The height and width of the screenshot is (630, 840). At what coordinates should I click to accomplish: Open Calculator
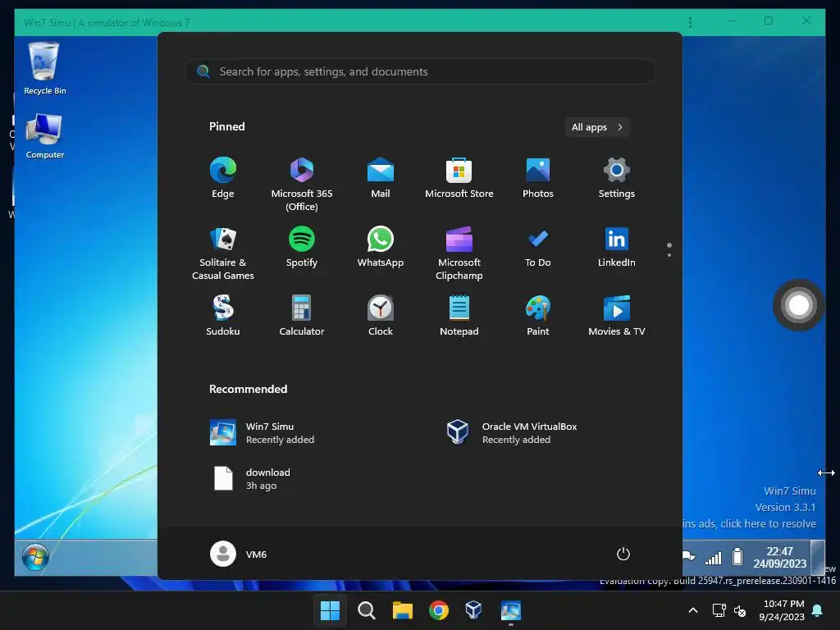point(302,316)
